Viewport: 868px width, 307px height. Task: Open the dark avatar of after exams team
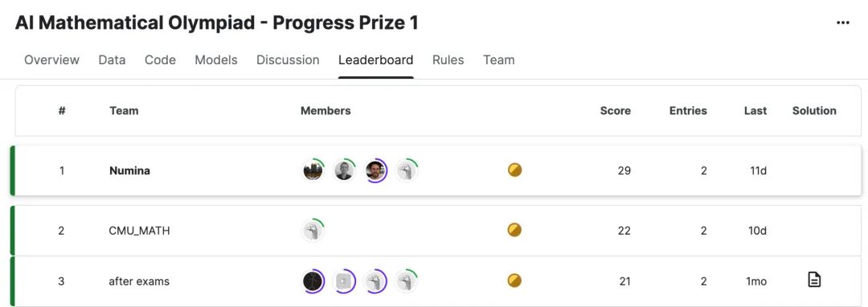coord(313,281)
